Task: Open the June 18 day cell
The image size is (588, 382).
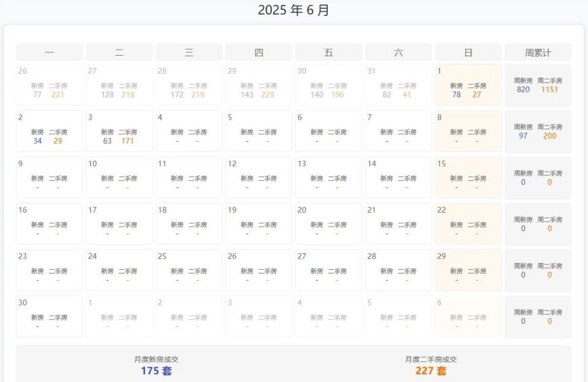Action: click(189, 224)
